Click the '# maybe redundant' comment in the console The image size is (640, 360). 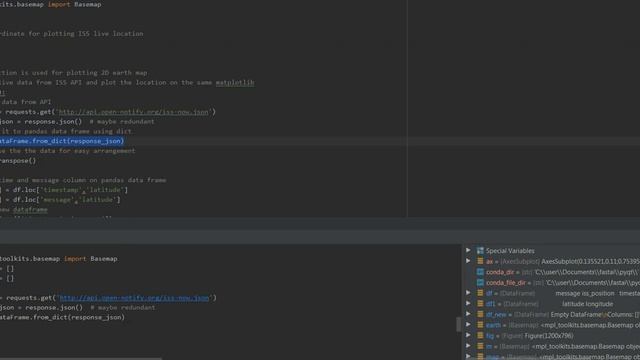point(122,307)
